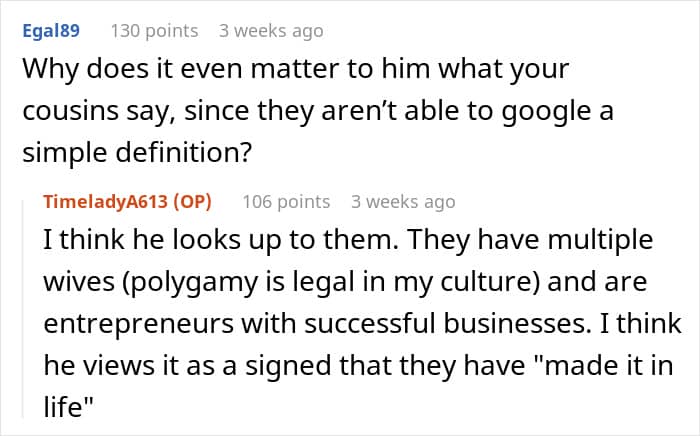This screenshot has height=436, width=700.
Task: Click the 130 points score
Action: click(154, 31)
